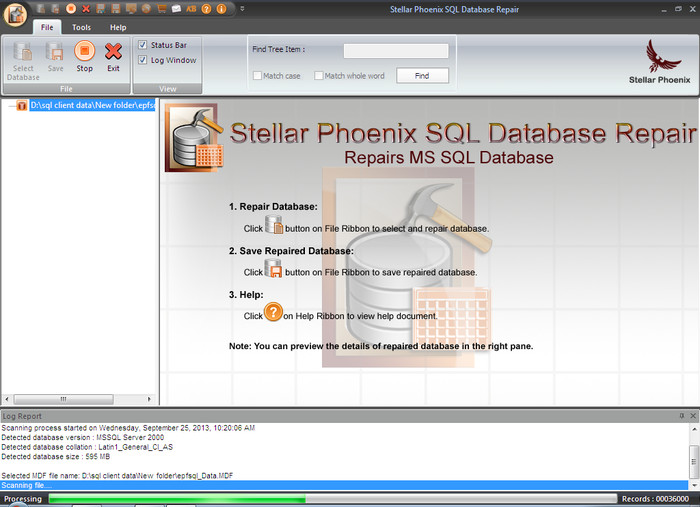Click Log Report vertical scrollbar thumb
Viewport: 700px width, 507px height.
[694, 461]
